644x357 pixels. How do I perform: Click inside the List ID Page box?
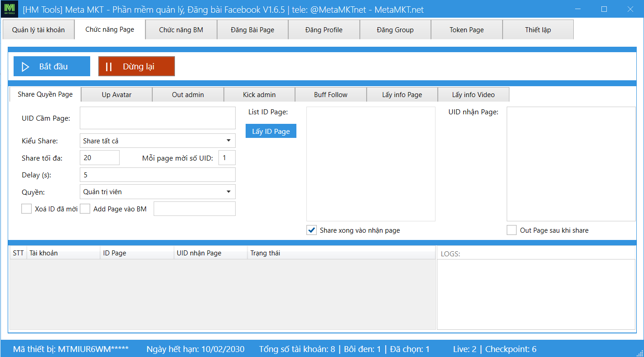(x=371, y=164)
